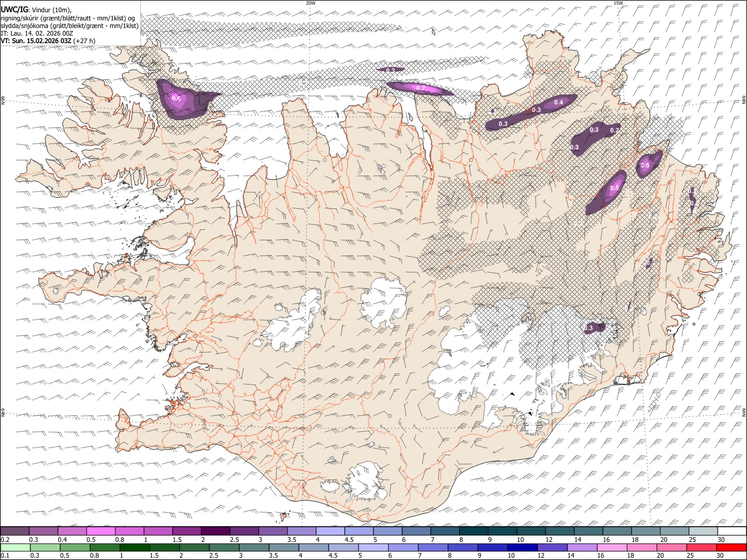Click the light pink swatch between 16 and 18 in lower legend
Viewport: 747px width, 560px height.
(x=613, y=547)
